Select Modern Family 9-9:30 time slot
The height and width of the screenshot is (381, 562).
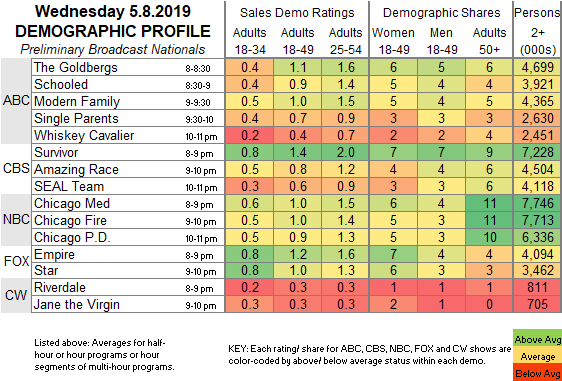pos(198,103)
